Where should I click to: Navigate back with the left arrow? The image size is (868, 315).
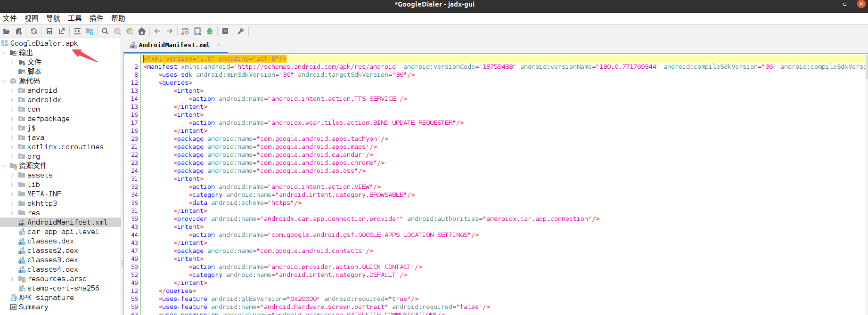click(157, 31)
